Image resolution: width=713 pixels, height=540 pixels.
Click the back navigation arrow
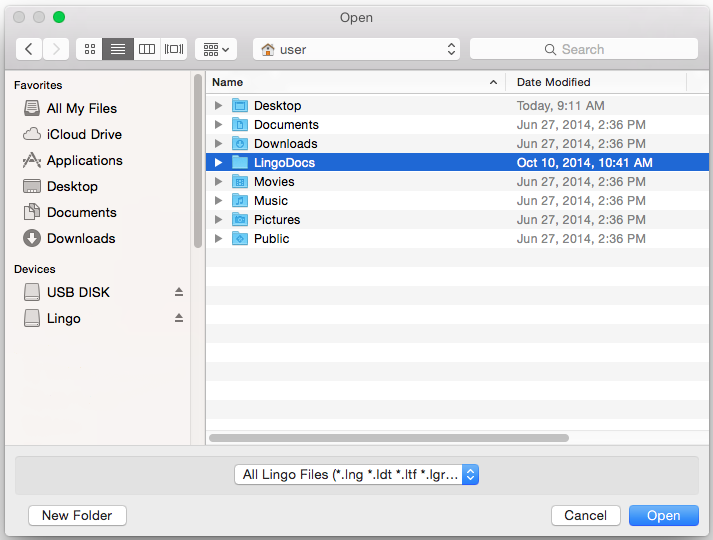29,49
